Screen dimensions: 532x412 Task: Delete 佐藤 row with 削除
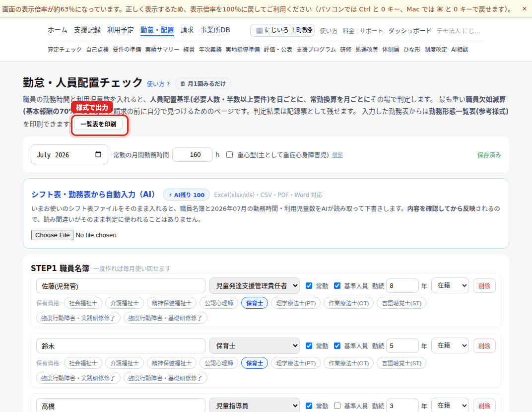(x=484, y=286)
